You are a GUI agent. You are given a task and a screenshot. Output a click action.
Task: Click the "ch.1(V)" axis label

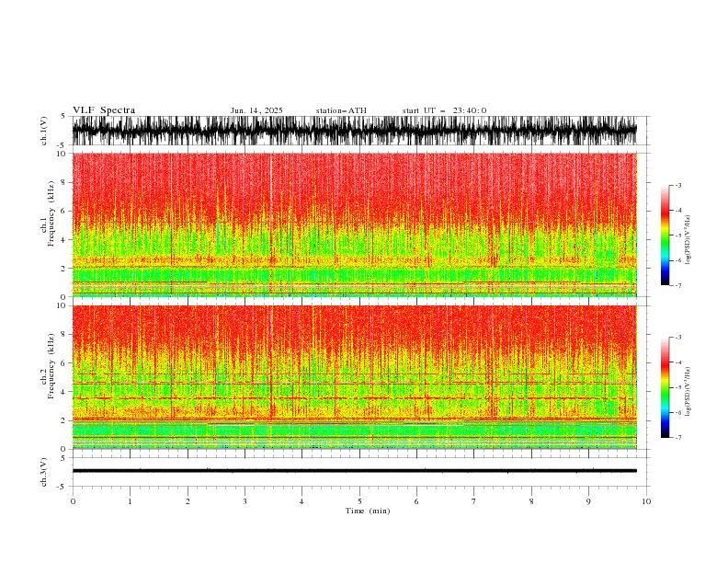(x=44, y=131)
